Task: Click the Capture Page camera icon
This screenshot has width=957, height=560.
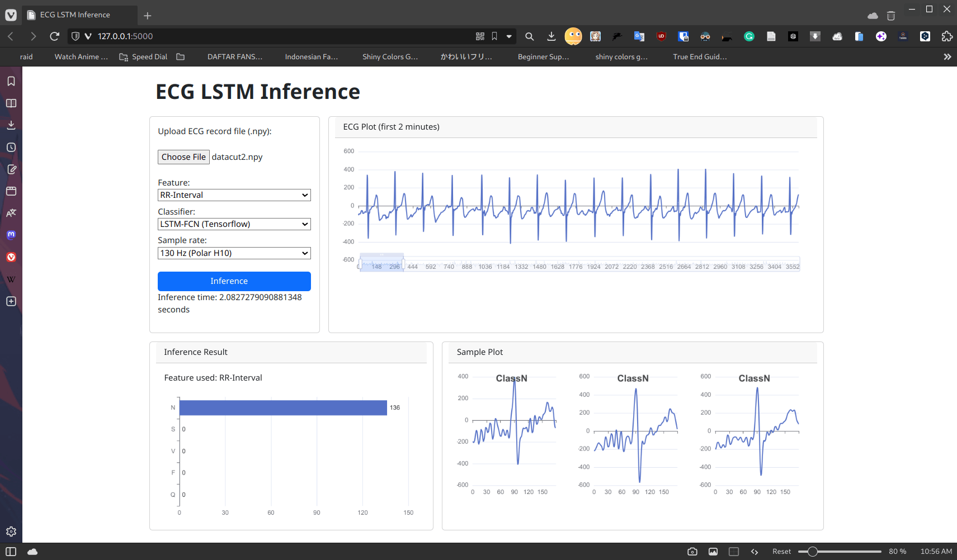Action: coord(692,552)
